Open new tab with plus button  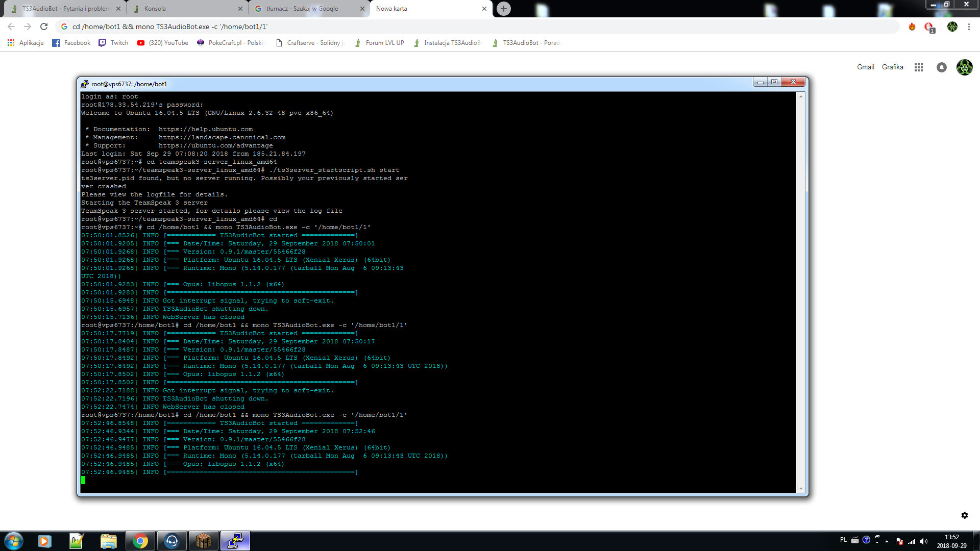[x=504, y=9]
